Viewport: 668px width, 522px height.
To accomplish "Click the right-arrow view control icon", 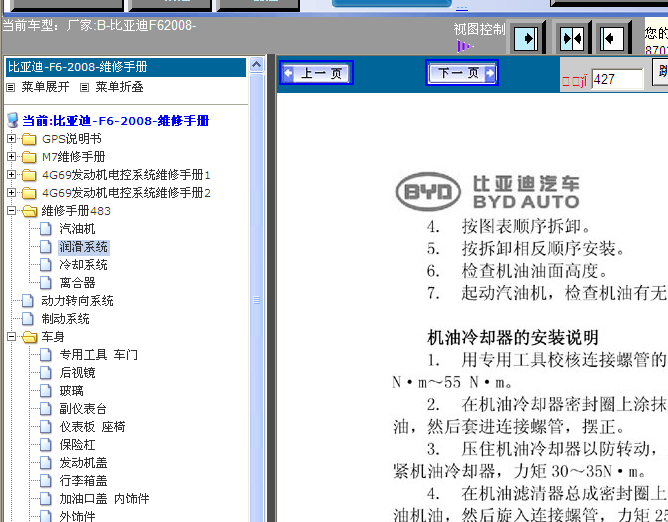I will 526,39.
